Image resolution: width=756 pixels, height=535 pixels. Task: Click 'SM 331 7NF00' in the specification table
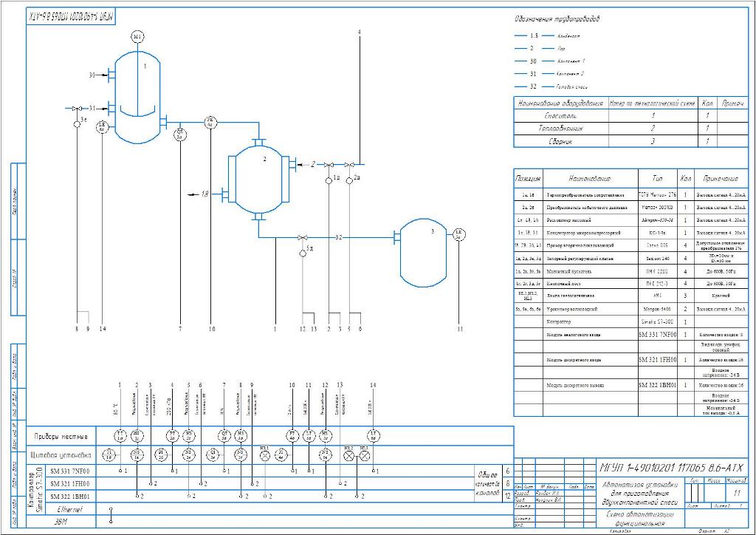coord(658,334)
